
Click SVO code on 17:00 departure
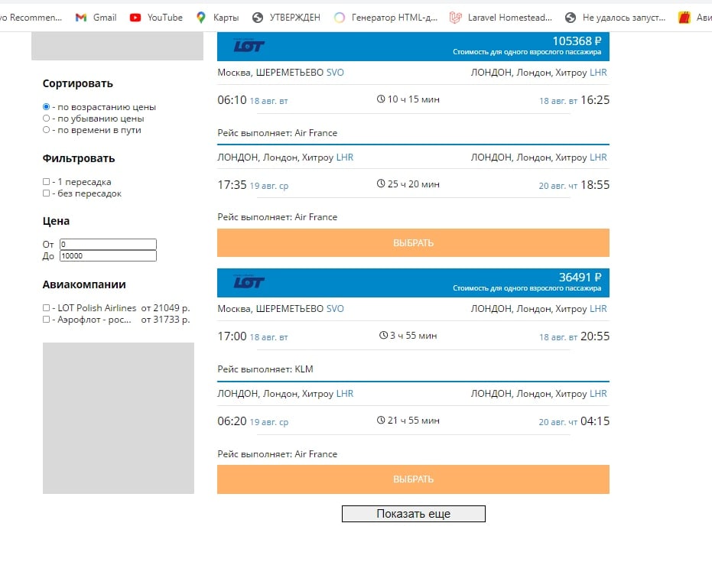click(x=335, y=309)
